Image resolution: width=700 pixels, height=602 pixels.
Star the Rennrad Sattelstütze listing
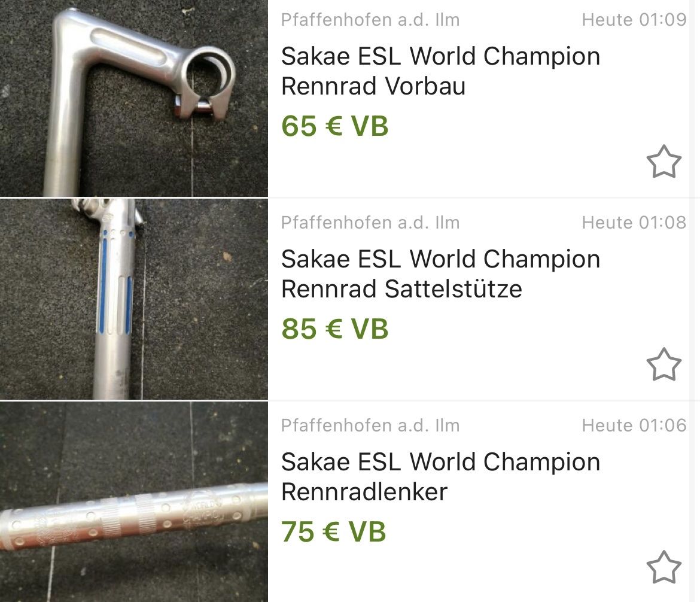(x=664, y=364)
